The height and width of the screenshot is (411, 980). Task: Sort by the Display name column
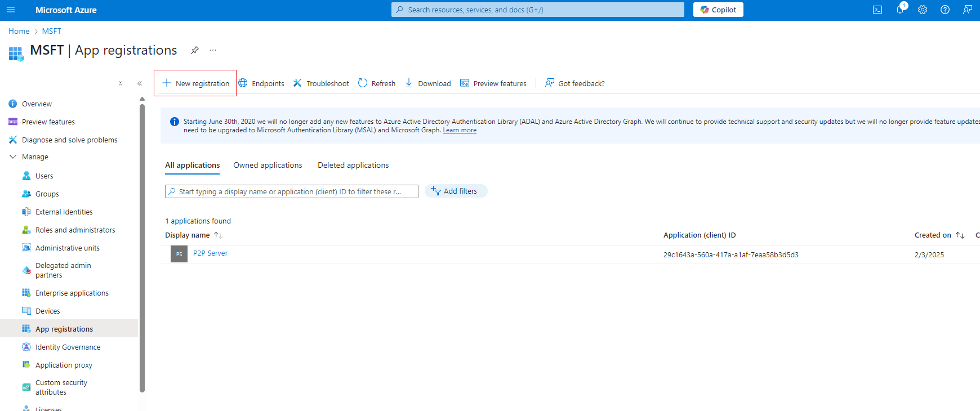coord(194,235)
